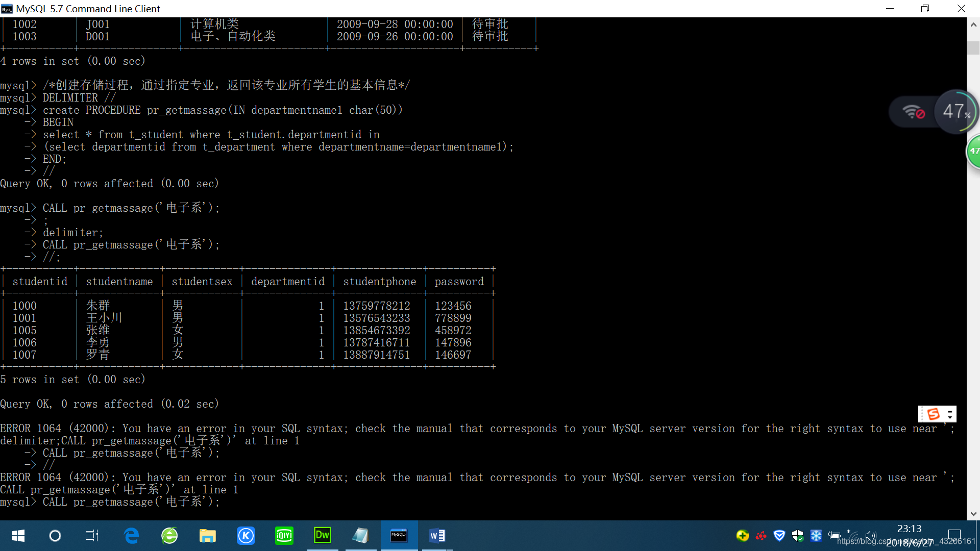Restore down the MySQL client window
Viewport: 980px width, 551px height.
(925, 9)
